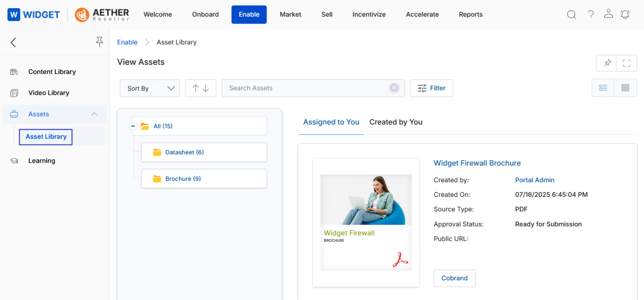Open the search magnifier in top bar
This screenshot has height=300, width=644.
click(572, 15)
